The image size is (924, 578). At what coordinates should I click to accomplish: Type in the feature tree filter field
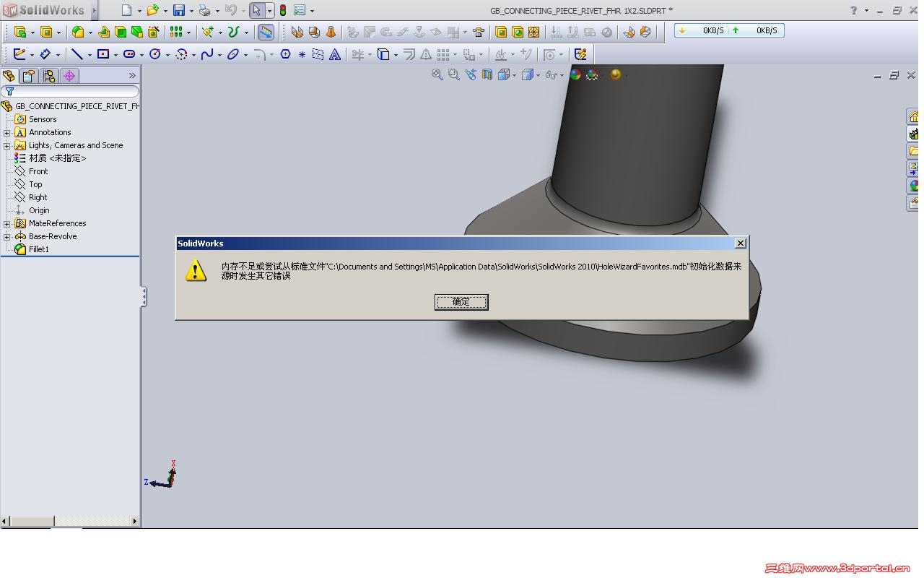pos(70,92)
